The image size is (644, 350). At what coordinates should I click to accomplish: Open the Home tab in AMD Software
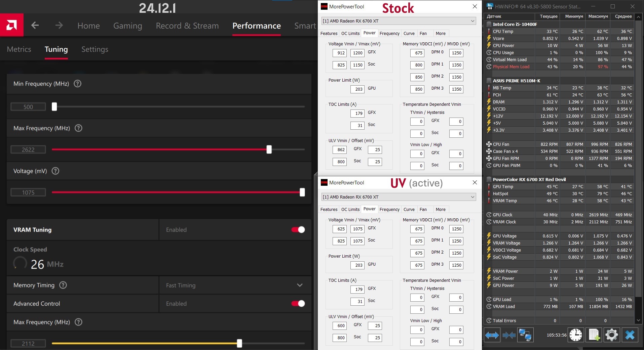(88, 26)
